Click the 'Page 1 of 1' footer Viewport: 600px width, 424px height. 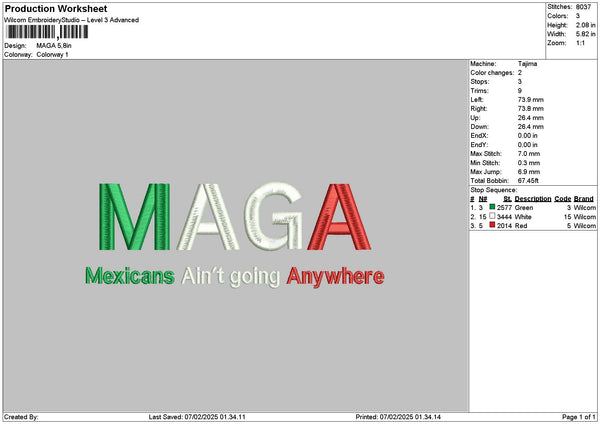coord(579,417)
